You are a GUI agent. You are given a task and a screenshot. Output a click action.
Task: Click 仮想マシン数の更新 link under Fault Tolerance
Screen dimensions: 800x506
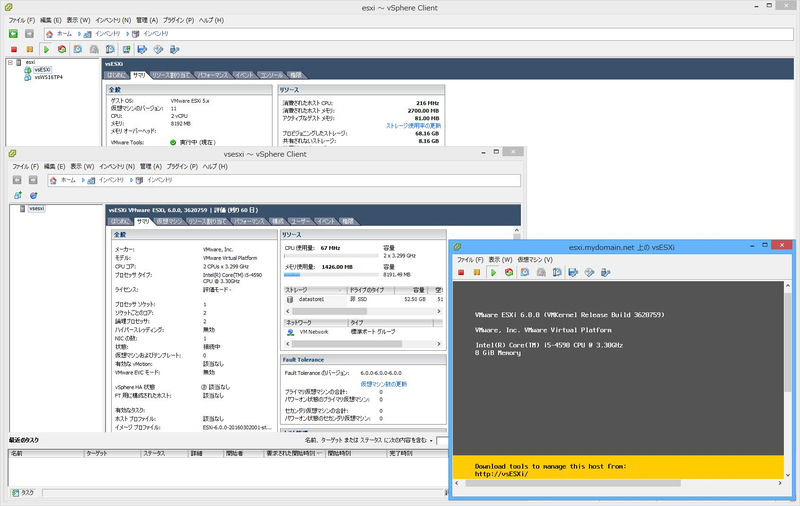point(384,384)
